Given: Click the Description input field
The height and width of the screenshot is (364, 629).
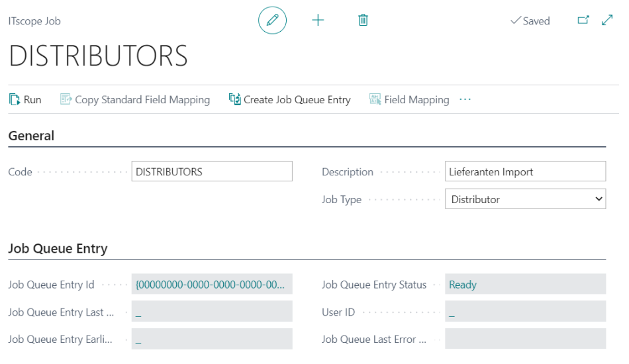Looking at the screenshot, I should pos(525,171).
